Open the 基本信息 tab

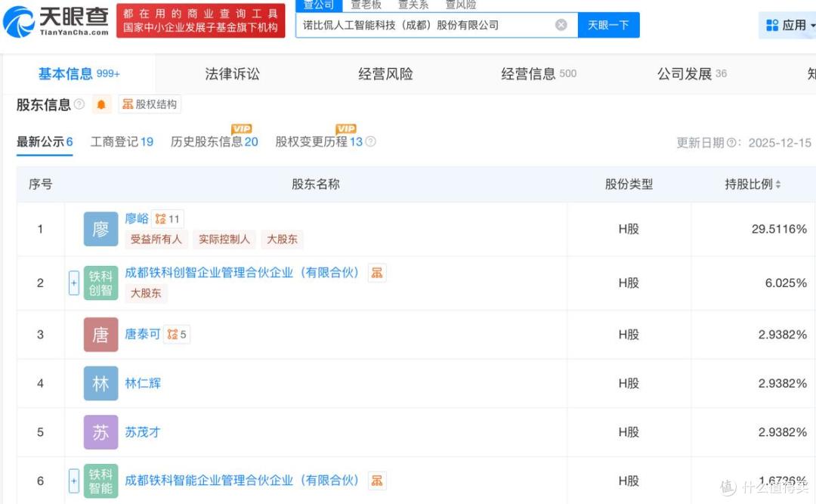(x=79, y=74)
